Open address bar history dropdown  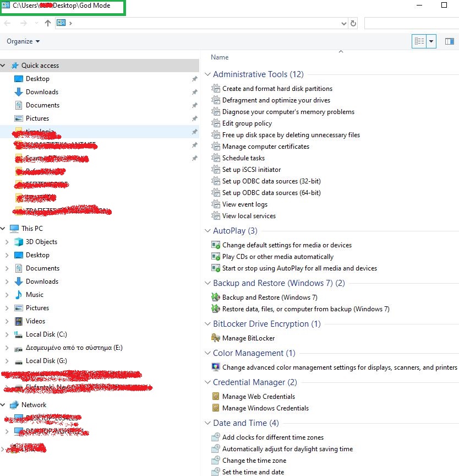coord(343,23)
